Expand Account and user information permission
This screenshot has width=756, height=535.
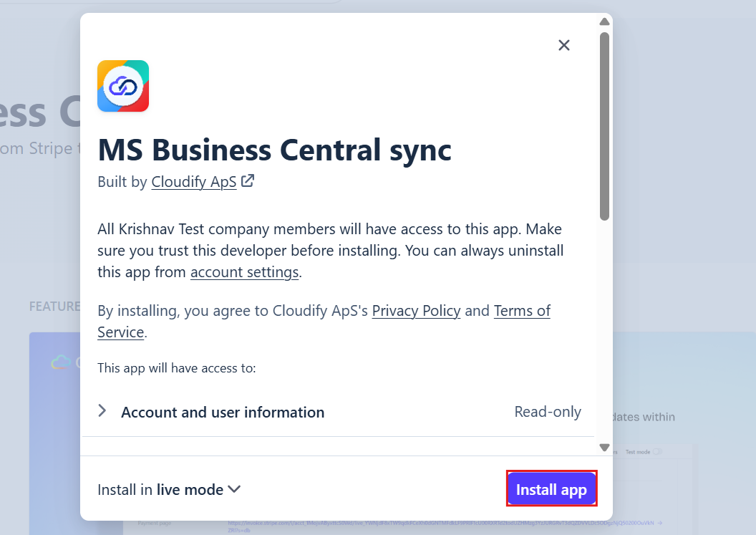102,411
